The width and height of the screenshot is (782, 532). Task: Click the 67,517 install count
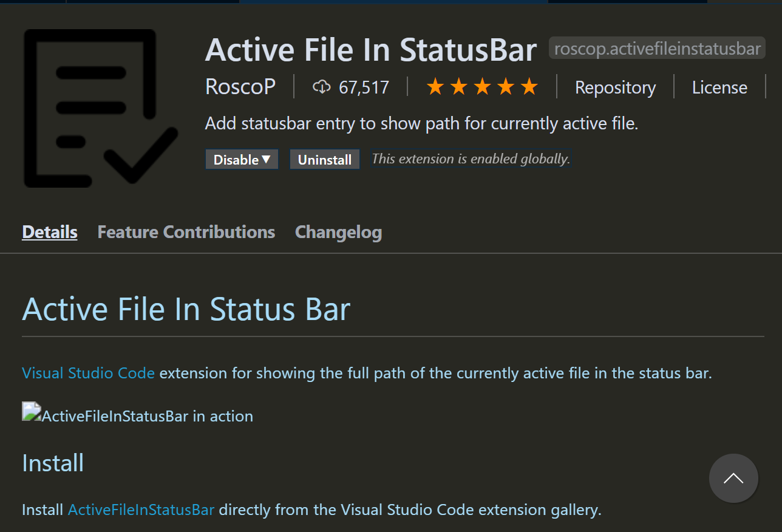364,87
